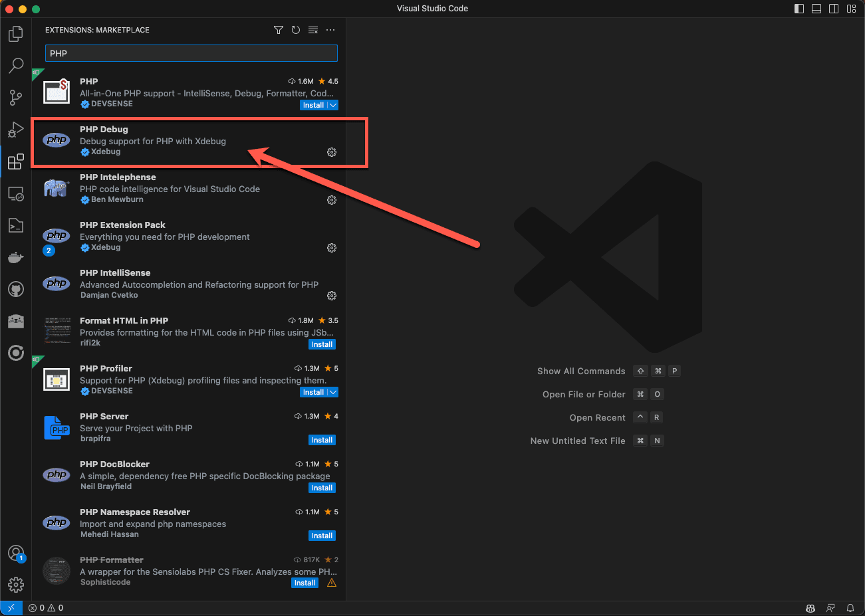Viewport: 865px width, 616px height.
Task: Clear extensions search results
Action: 313,30
